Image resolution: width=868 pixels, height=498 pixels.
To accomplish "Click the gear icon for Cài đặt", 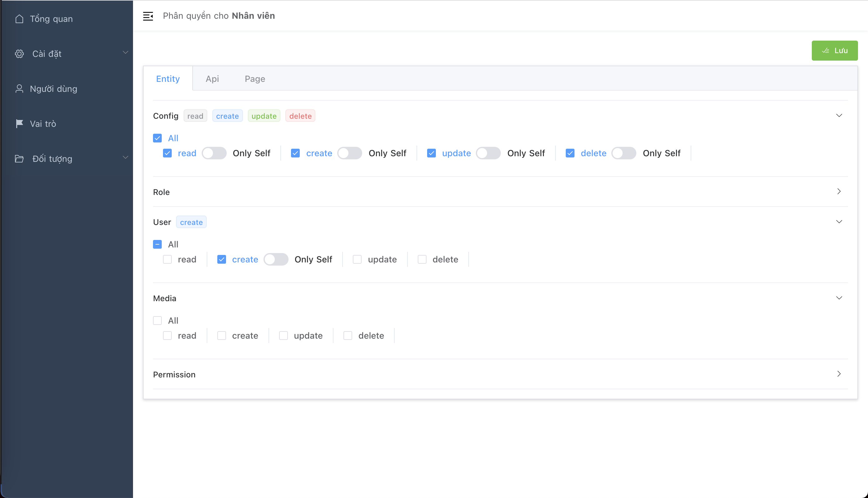I will [x=19, y=54].
